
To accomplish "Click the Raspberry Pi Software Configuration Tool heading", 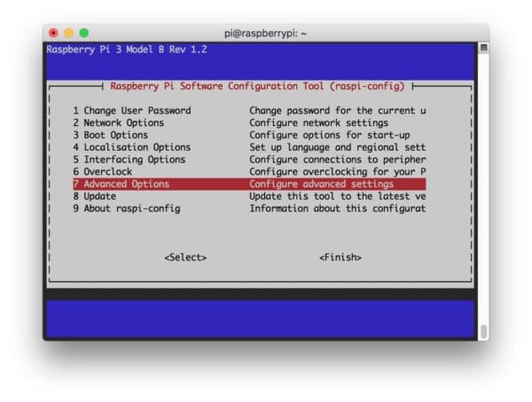I will click(x=257, y=86).
